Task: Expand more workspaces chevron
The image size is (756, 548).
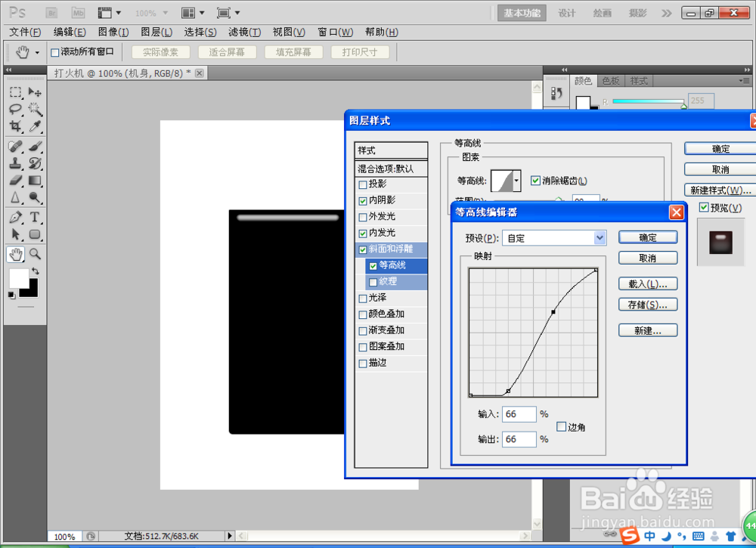Action: [x=666, y=13]
